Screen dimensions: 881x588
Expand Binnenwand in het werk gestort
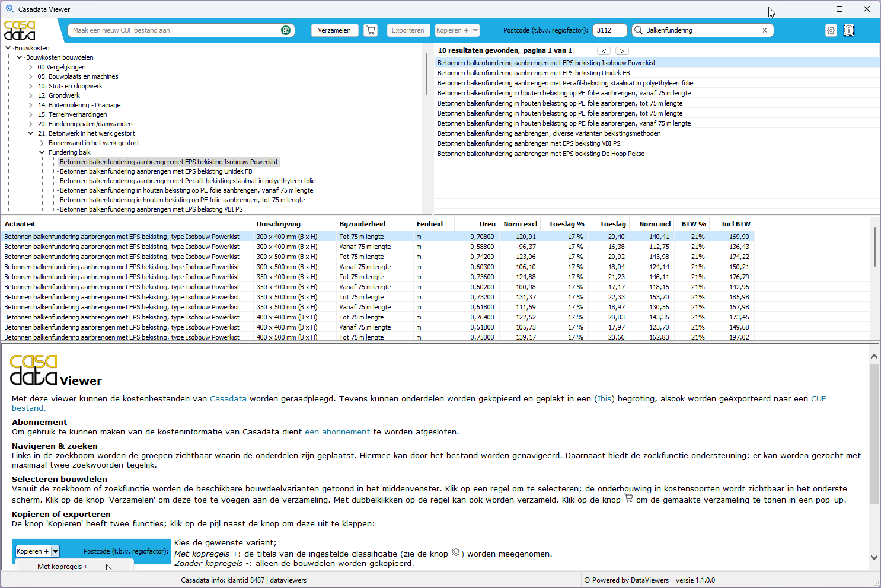pos(42,143)
